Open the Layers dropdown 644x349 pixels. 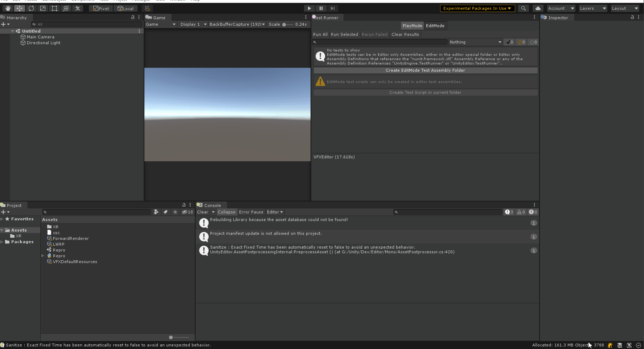[x=593, y=8]
